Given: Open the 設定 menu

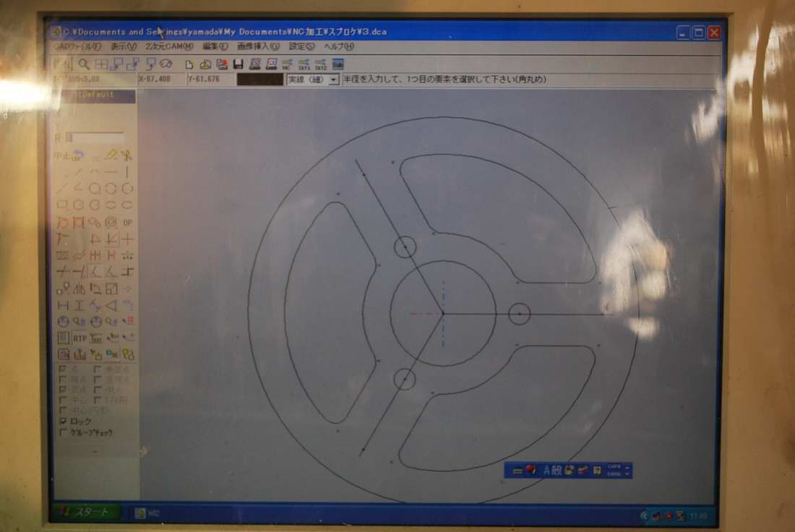Looking at the screenshot, I should (x=301, y=47).
